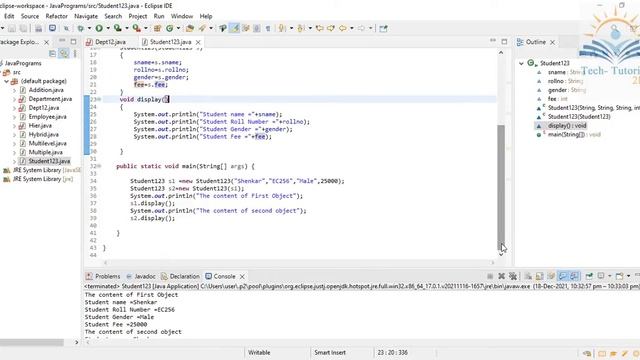Click the Remove Launch X icon in console
The height and width of the screenshot is (360, 640).
[502, 276]
